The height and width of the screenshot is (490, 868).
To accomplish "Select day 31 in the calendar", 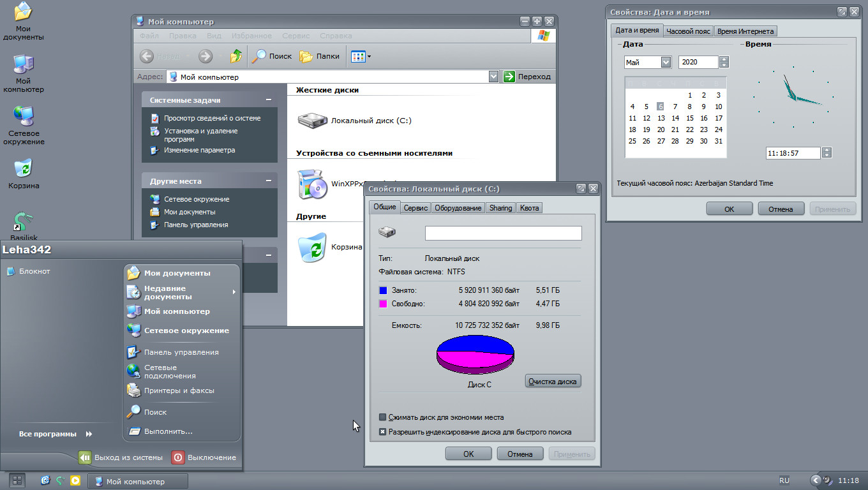I will click(719, 141).
